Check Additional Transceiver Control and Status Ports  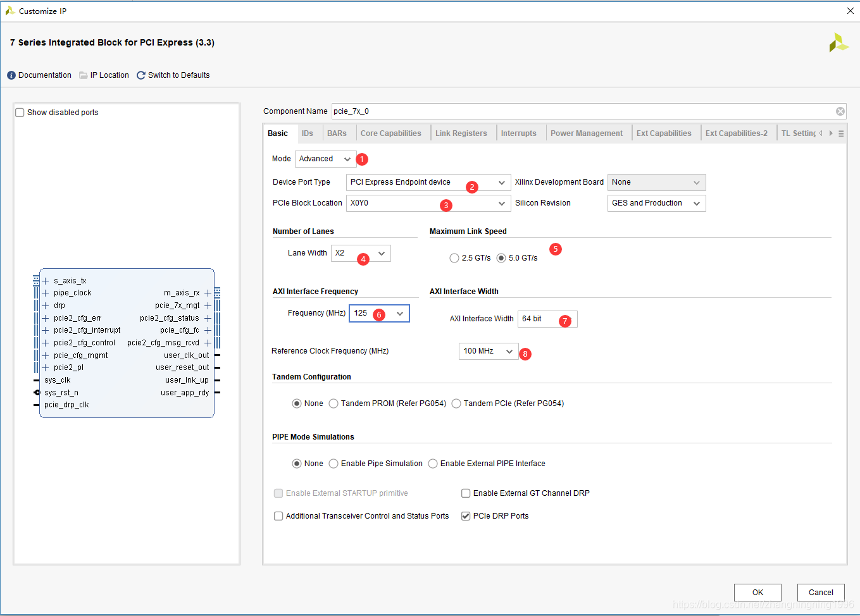(x=278, y=516)
